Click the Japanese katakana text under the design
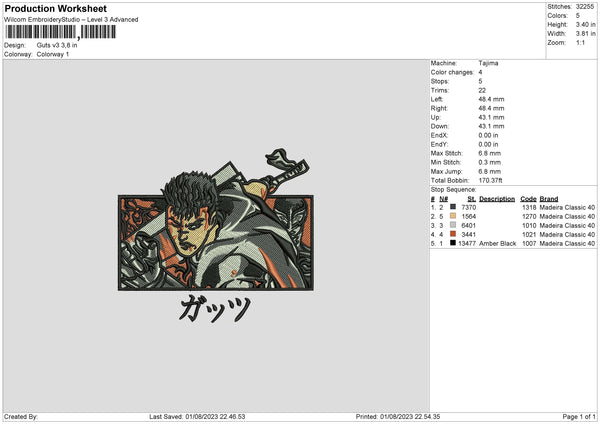 (215, 308)
